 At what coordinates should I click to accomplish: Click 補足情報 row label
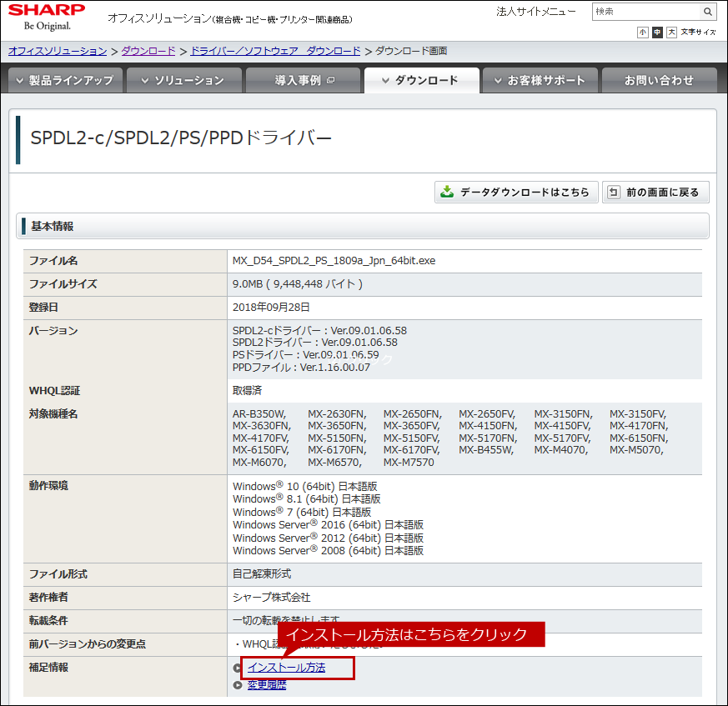48,668
